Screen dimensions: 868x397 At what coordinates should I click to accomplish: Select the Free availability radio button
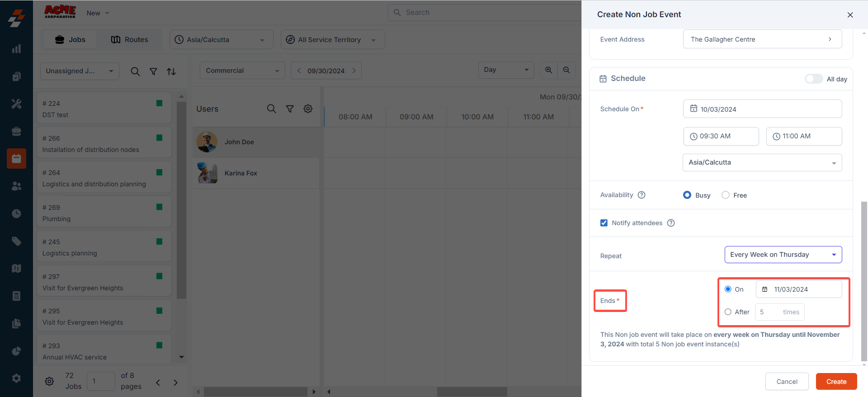pos(726,195)
